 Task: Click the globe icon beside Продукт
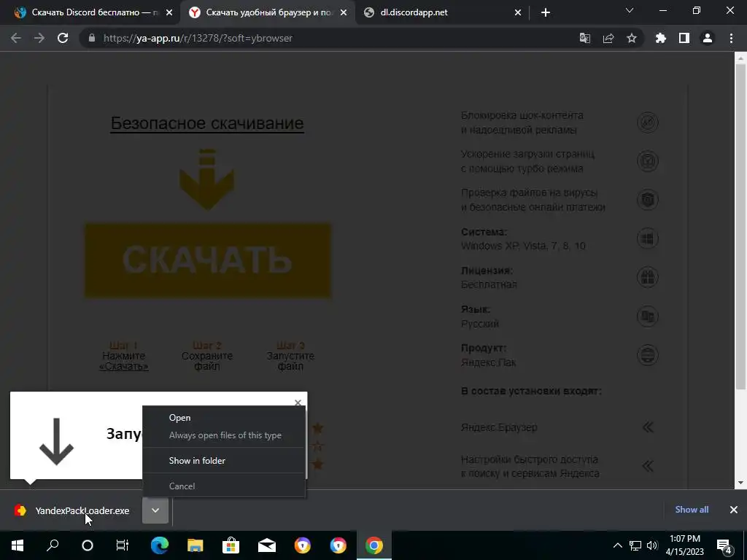pos(648,355)
